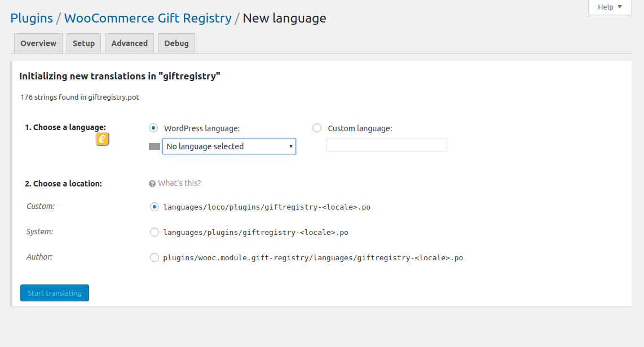Click the grey language flag placeholder
Image resolution: width=644 pixels, height=347 pixels.
tap(155, 146)
